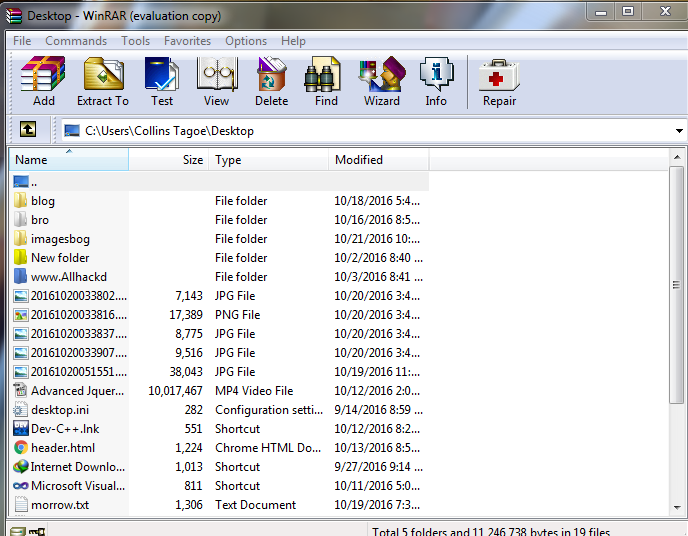
Task: Sort list by Name column header
Action: 69,159
